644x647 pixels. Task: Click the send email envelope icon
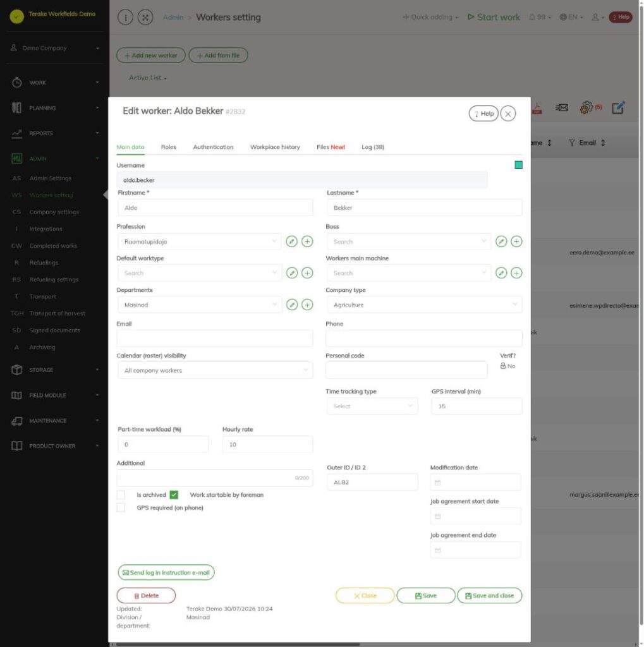tap(561, 107)
